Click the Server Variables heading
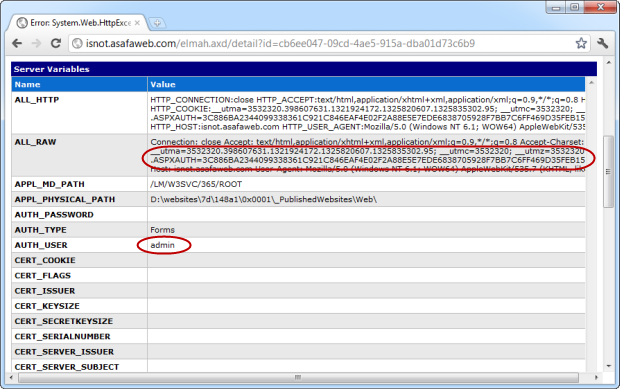The image size is (620, 389). tap(51, 69)
